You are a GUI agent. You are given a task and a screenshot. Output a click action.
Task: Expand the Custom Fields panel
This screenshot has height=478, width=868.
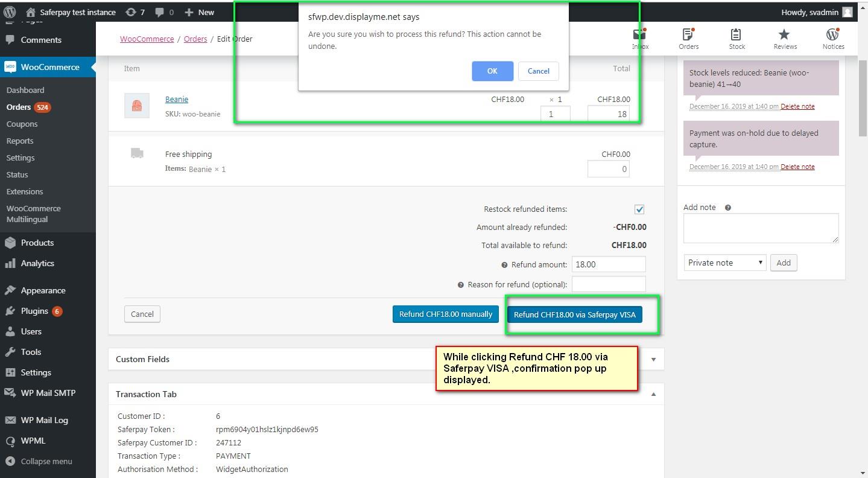[653, 359]
